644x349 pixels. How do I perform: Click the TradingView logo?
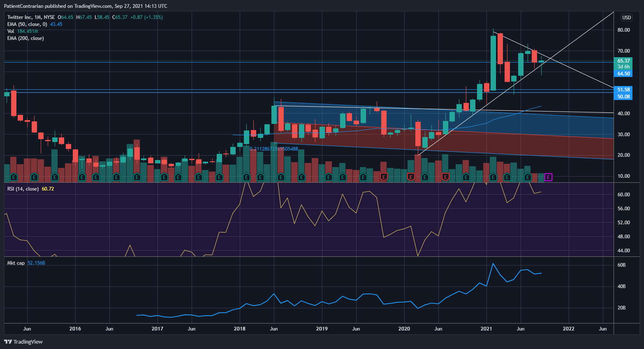point(23,342)
